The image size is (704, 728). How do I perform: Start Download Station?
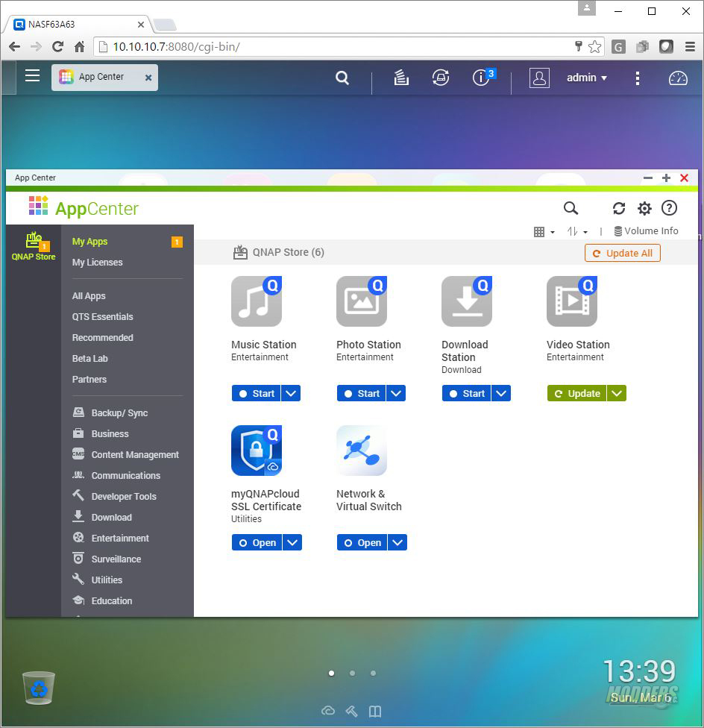(x=466, y=393)
